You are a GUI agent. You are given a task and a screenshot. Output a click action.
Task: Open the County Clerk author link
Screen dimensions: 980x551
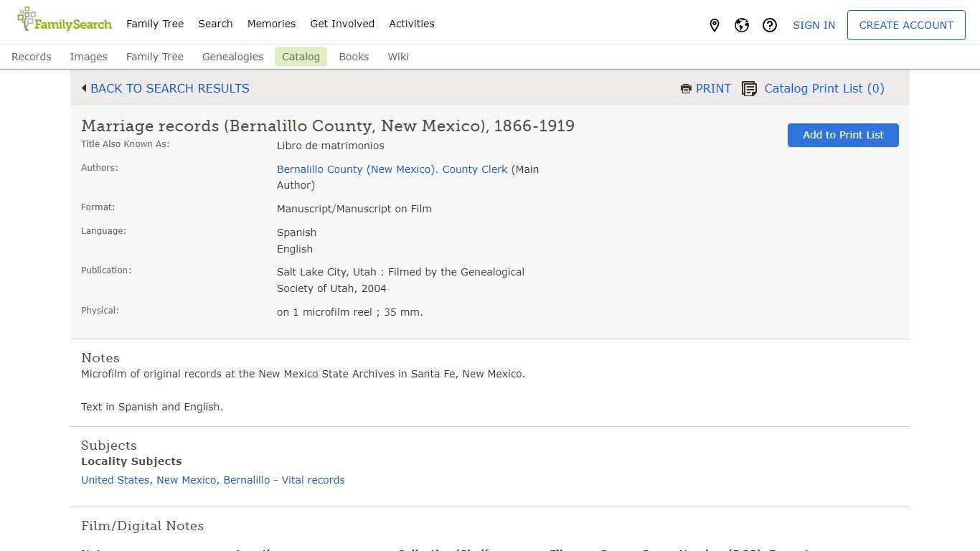[x=475, y=169]
